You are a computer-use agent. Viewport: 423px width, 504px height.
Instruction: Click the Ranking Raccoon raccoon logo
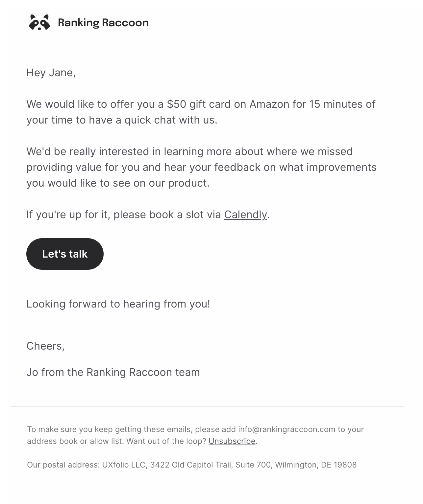[x=39, y=23]
